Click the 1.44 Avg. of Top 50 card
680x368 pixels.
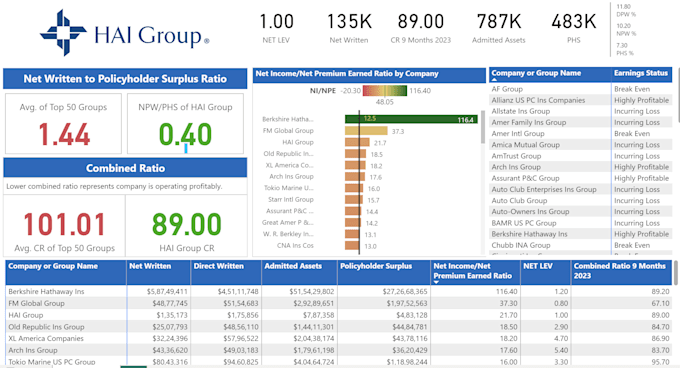point(63,124)
